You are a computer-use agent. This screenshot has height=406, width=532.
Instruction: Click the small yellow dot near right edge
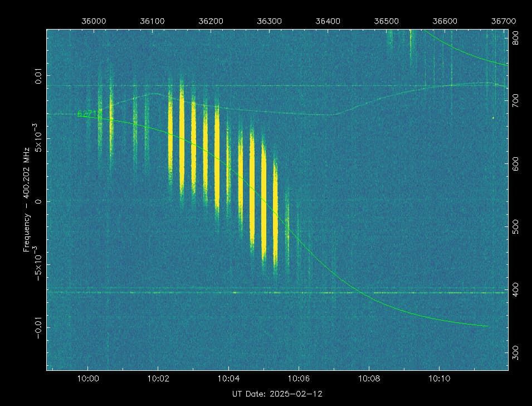[x=493, y=118]
